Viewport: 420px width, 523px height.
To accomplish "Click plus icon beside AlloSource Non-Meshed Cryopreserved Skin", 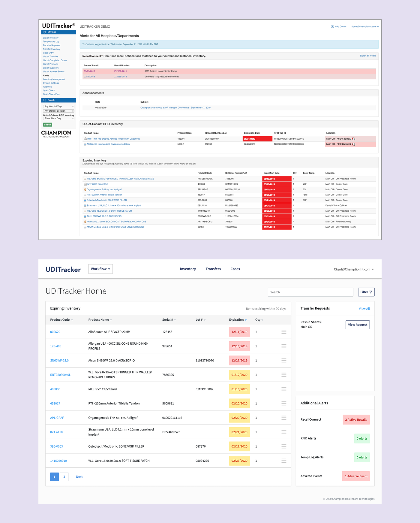I will [85, 144].
